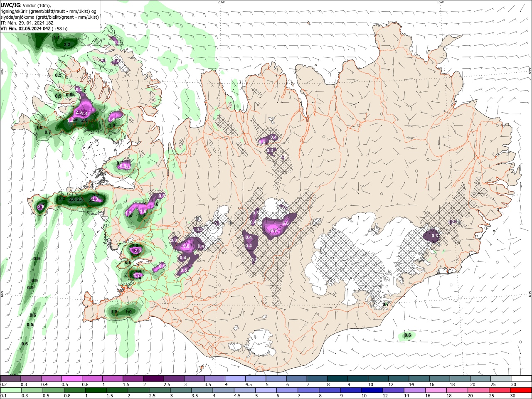Click the 'VT: Fim. 02.05.2024 04Z' valid time
The width and height of the screenshot is (532, 399).
(26, 29)
